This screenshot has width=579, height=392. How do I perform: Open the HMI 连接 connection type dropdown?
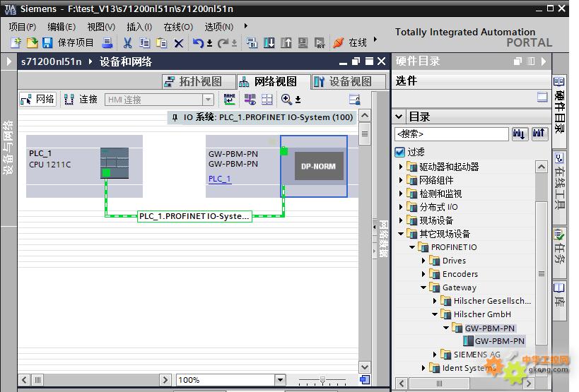point(209,100)
